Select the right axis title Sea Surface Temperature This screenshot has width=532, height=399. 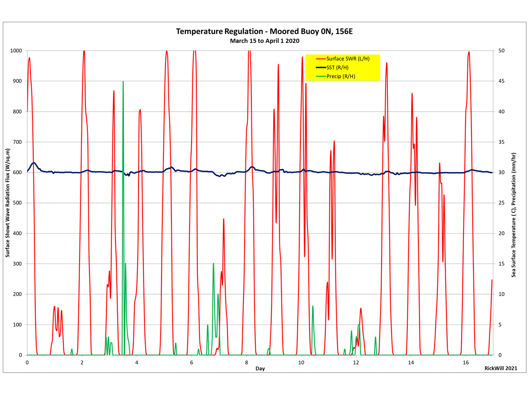(x=513, y=215)
